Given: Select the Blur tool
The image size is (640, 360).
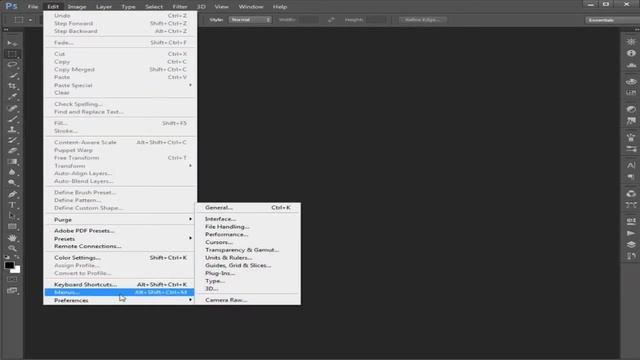Looking at the screenshot, I should pos(12,172).
